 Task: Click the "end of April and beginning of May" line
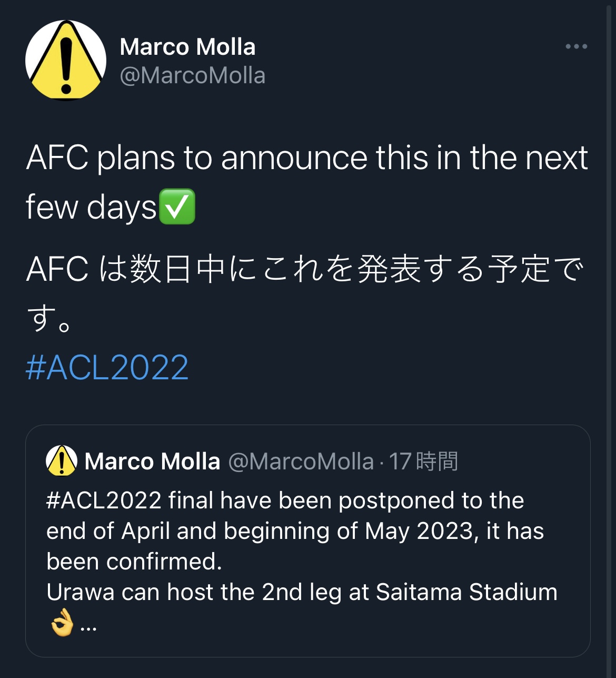point(295,531)
